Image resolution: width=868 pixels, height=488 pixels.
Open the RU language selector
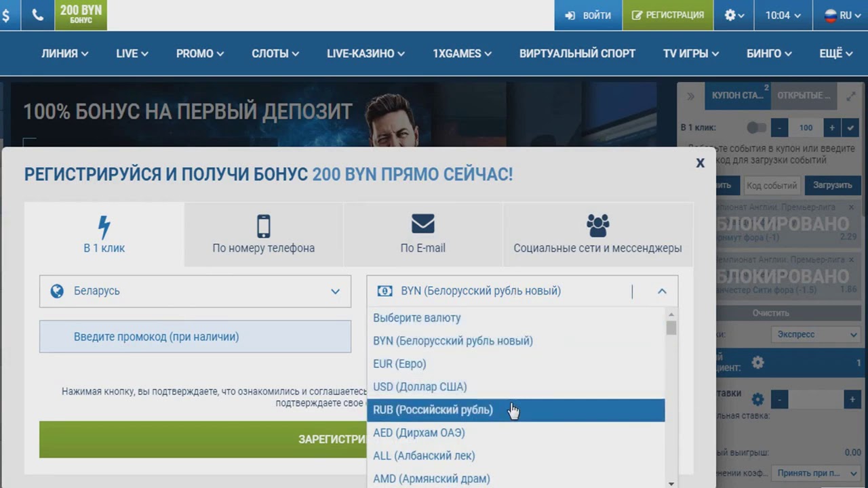click(x=840, y=15)
